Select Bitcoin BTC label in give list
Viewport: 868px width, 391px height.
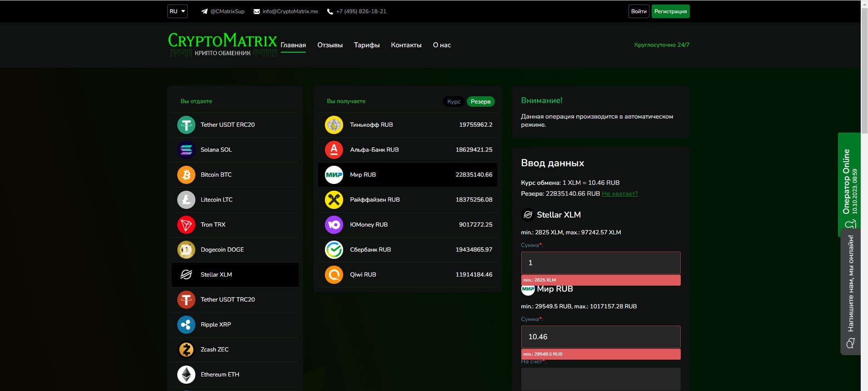click(x=216, y=175)
